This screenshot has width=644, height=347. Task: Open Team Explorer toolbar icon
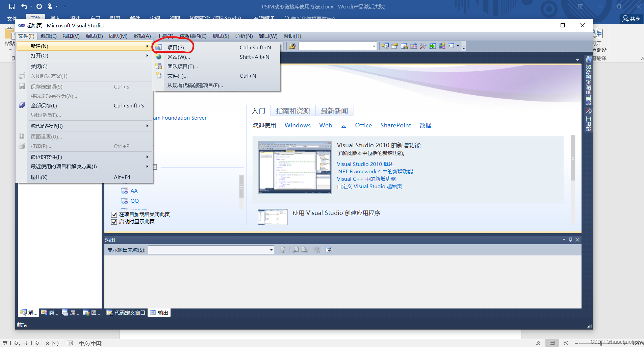click(x=404, y=46)
